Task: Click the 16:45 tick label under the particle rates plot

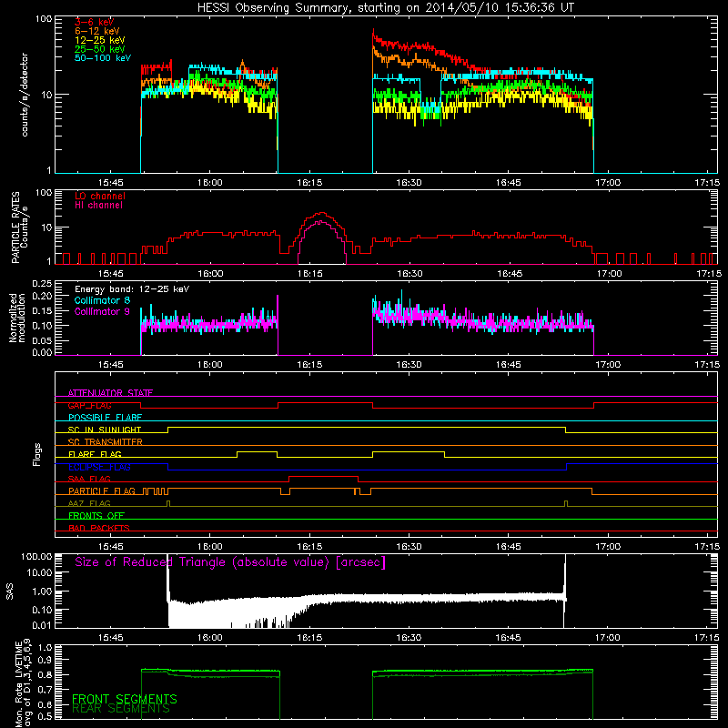Action: click(x=510, y=274)
